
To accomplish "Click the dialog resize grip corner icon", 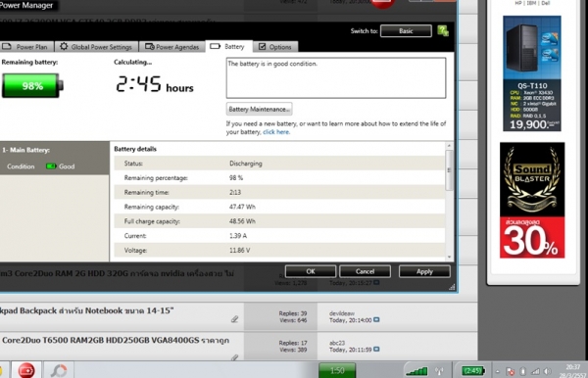I will coord(452,287).
